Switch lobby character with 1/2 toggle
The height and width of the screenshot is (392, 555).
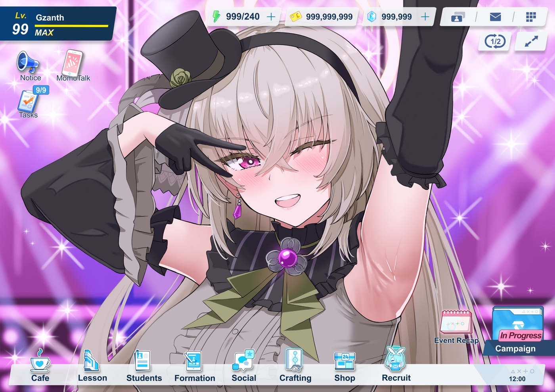[495, 42]
